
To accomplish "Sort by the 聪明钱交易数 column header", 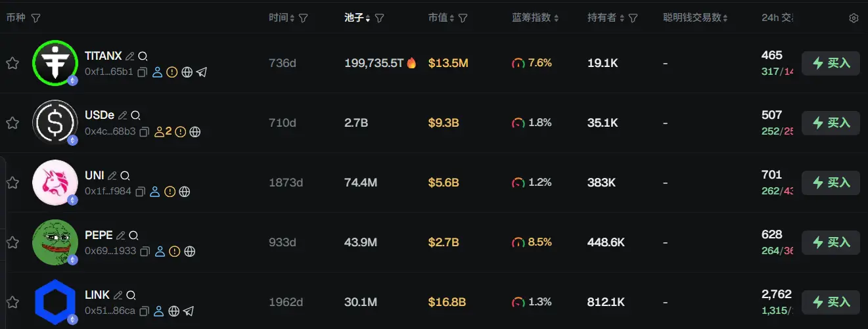I will tap(695, 18).
